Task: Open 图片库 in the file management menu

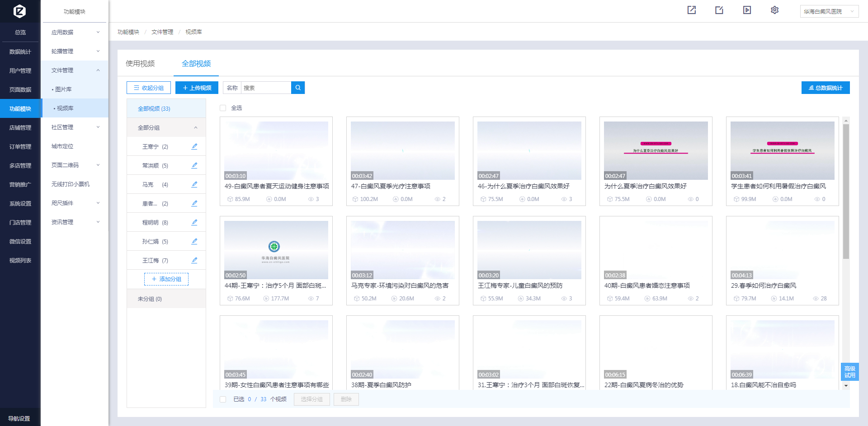Action: (63, 89)
